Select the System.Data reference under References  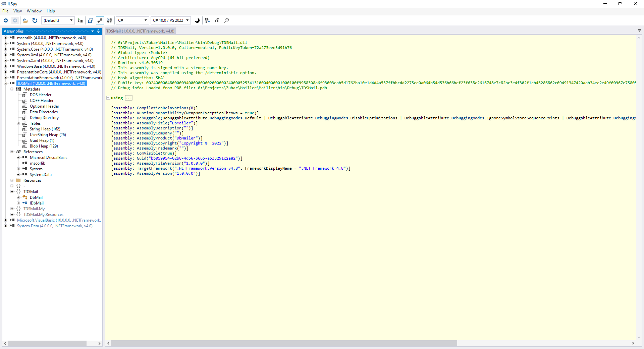(41, 175)
